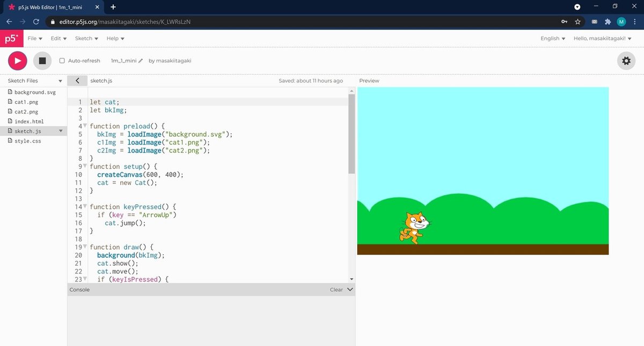This screenshot has height=346, width=644.
Task: Open sketch.js file options arrow
Action: (61, 131)
